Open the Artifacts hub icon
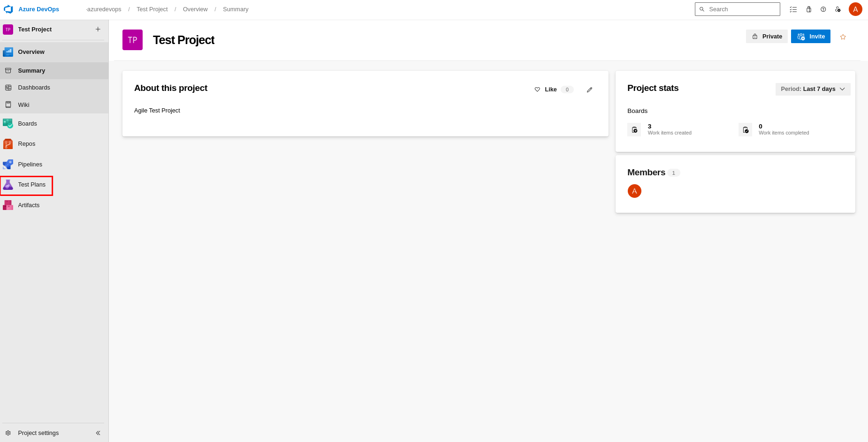The width and height of the screenshot is (868, 442). tap(8, 205)
